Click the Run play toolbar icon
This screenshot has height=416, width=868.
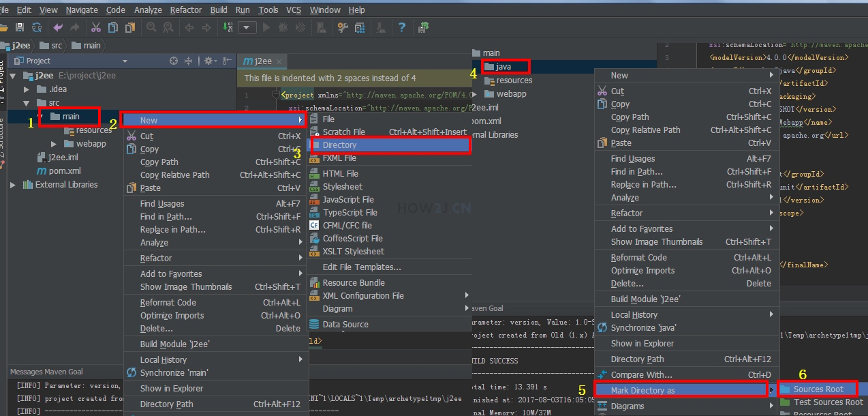(x=266, y=27)
